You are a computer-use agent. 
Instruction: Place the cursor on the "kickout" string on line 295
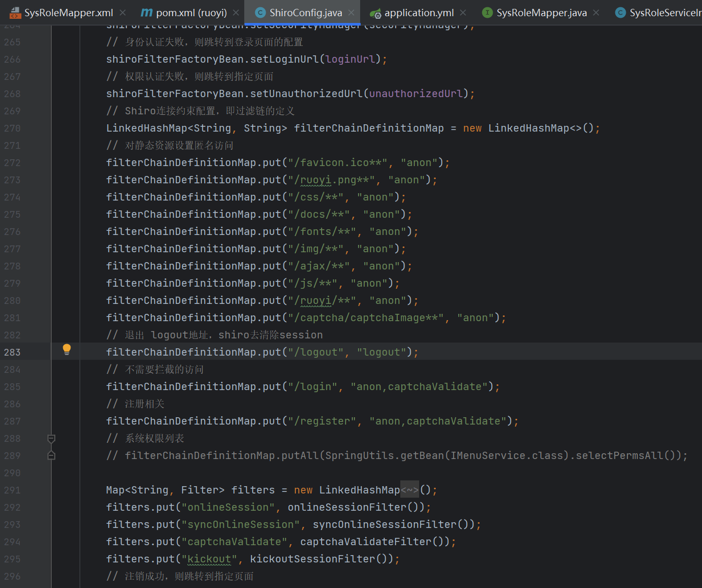(209, 559)
